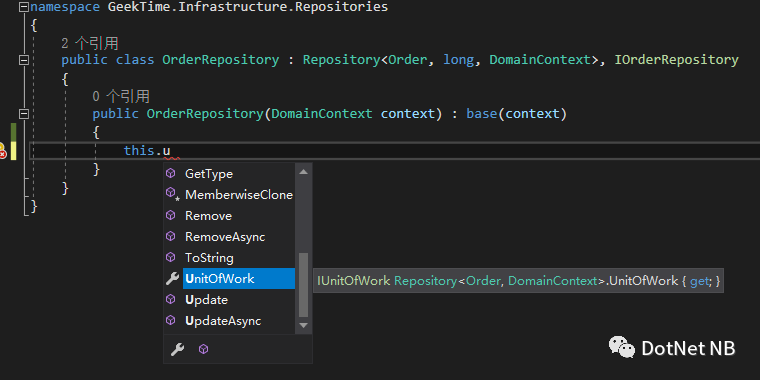Open the 2 references CodeLens link
Image resolution: width=760 pixels, height=380 pixels.
[90, 43]
